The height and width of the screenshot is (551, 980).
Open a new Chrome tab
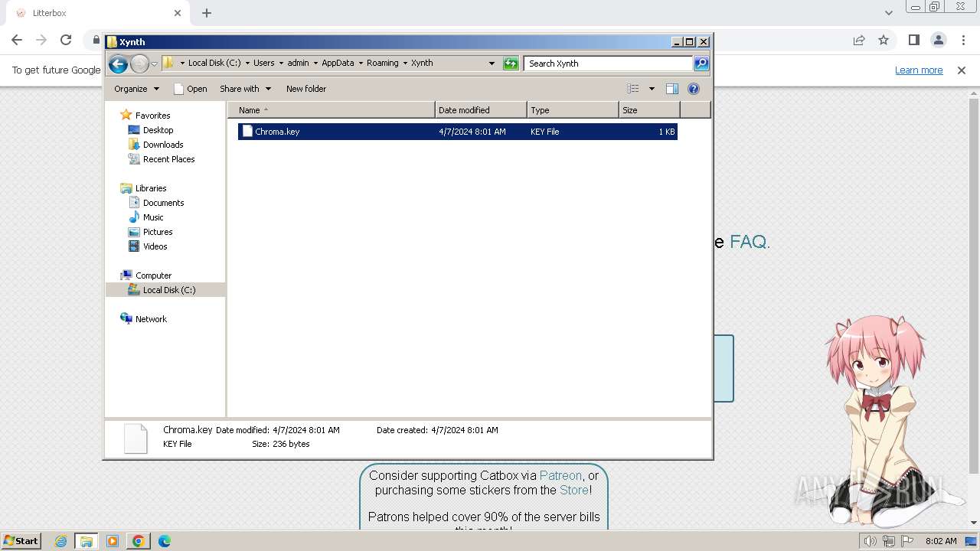tap(207, 13)
